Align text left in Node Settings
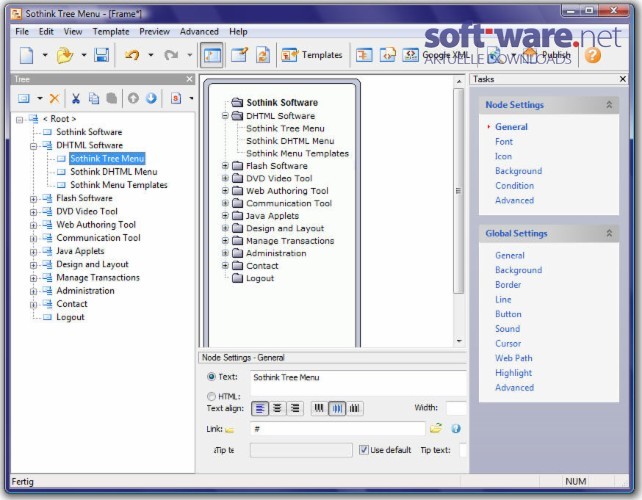The width and height of the screenshot is (642, 500). coord(260,408)
